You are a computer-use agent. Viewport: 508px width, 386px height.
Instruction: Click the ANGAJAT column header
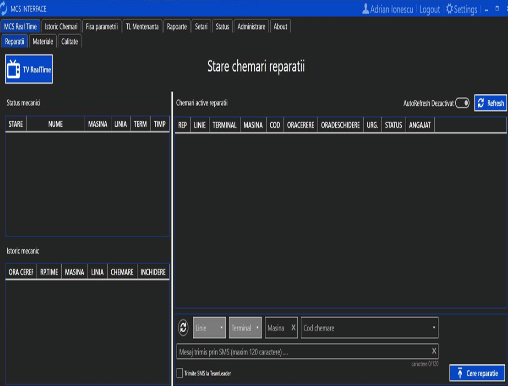click(420, 125)
